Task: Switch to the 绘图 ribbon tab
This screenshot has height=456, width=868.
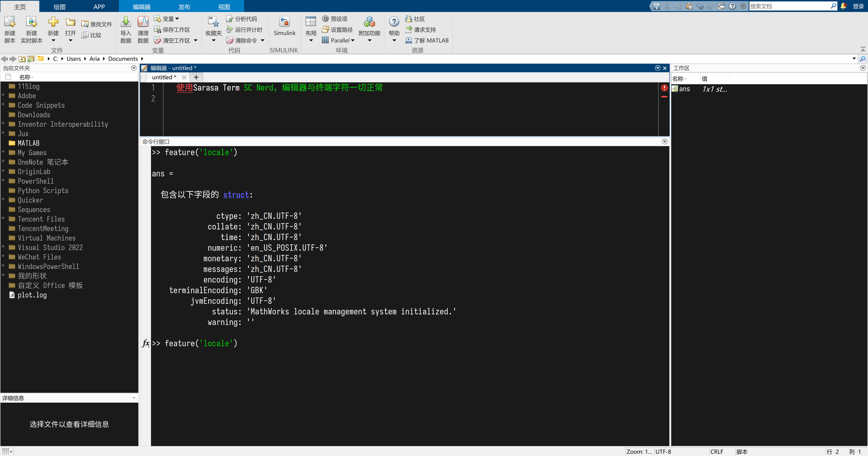Action: [59, 6]
